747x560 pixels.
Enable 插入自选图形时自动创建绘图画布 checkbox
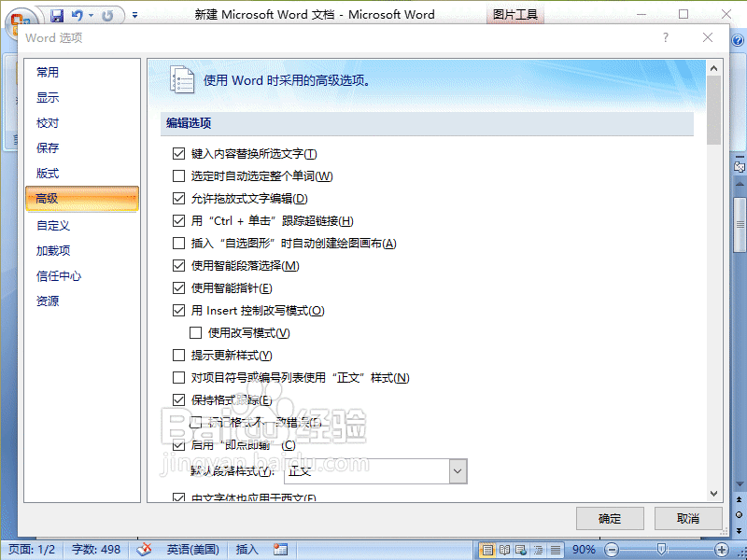click(178, 244)
